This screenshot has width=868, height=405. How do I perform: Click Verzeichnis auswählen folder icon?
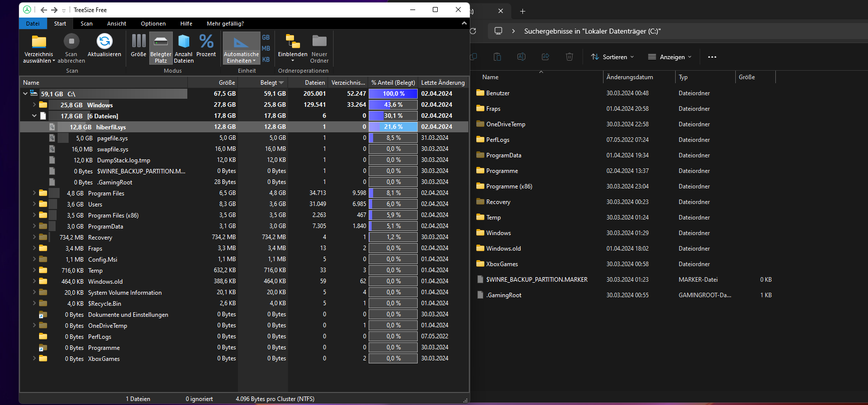39,42
